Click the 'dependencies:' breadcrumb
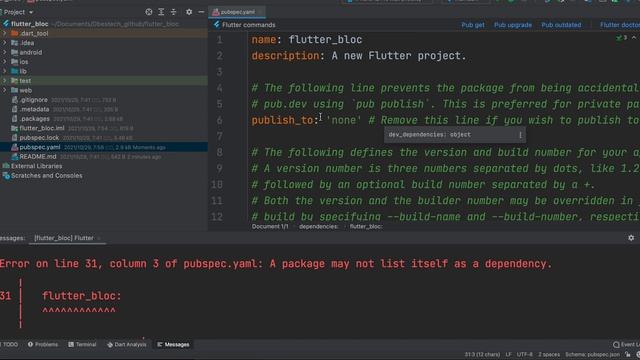This screenshot has height=360, width=640. (x=318, y=227)
